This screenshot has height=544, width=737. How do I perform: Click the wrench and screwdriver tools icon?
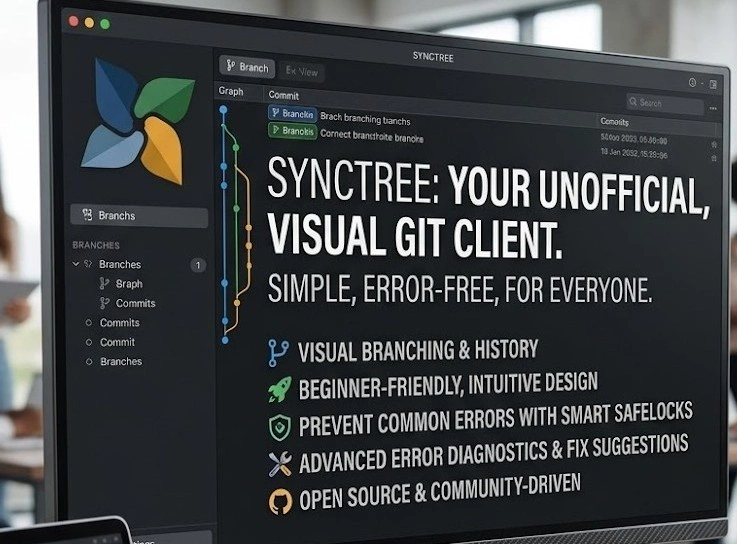(x=280, y=464)
